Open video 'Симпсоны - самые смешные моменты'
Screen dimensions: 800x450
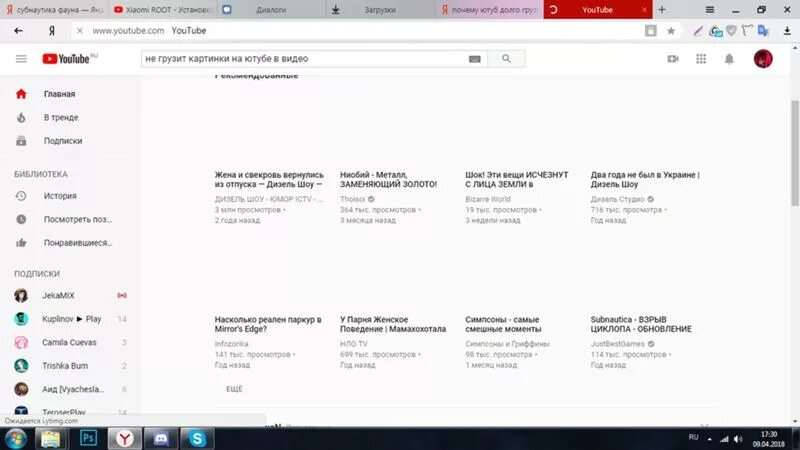tap(503, 324)
